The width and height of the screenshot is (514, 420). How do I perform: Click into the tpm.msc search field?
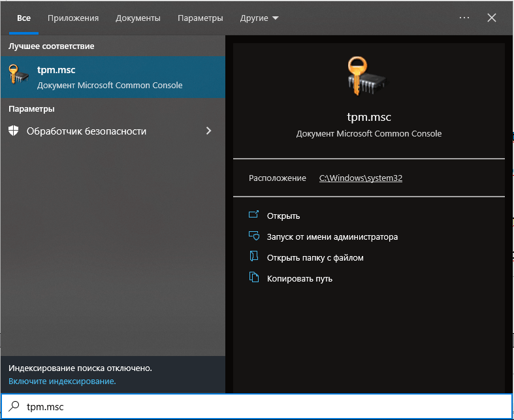pos(257,406)
